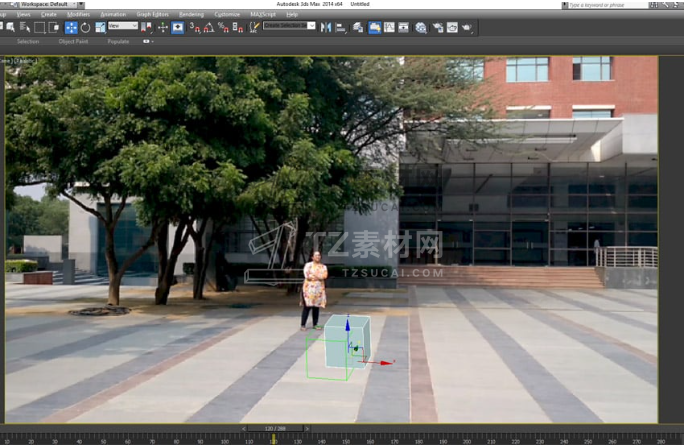This screenshot has height=445, width=688.
Task: Click the Mirror tool icon
Action: coord(326,28)
